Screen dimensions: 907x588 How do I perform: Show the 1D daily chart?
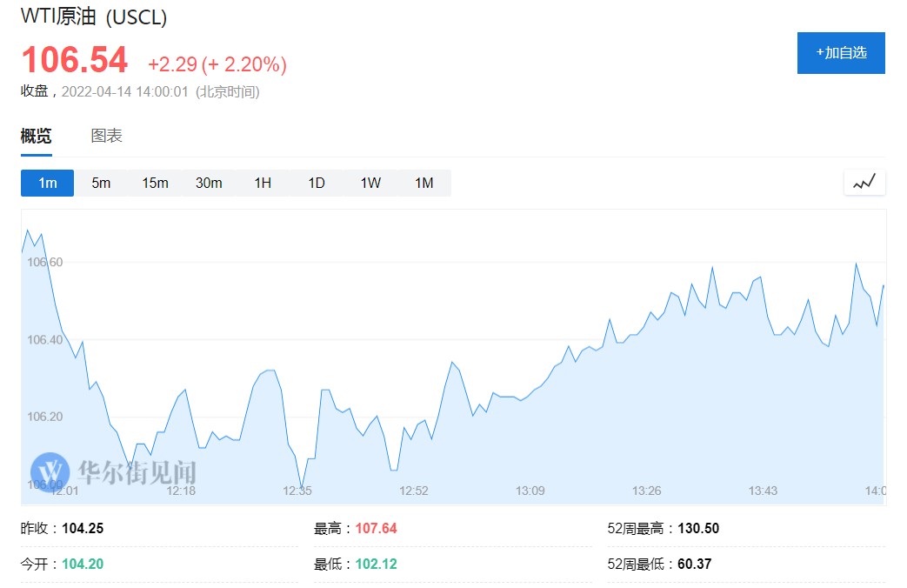(317, 183)
